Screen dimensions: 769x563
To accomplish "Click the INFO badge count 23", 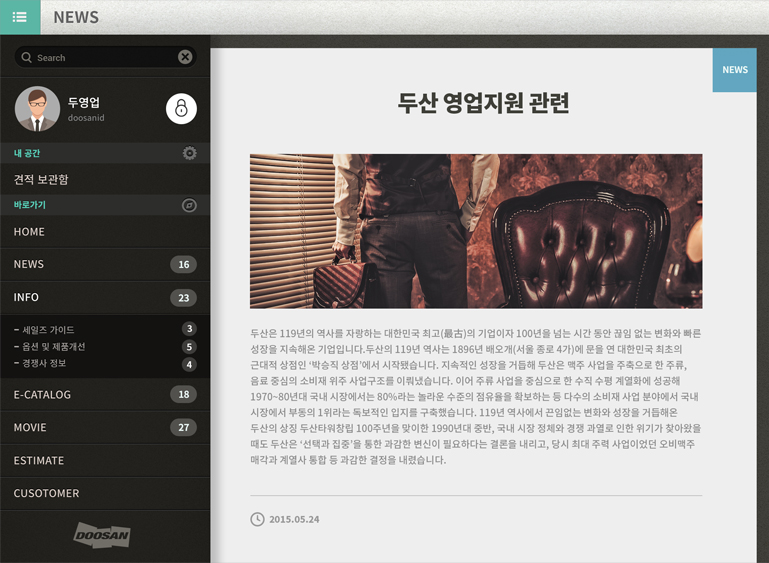I will click(183, 298).
